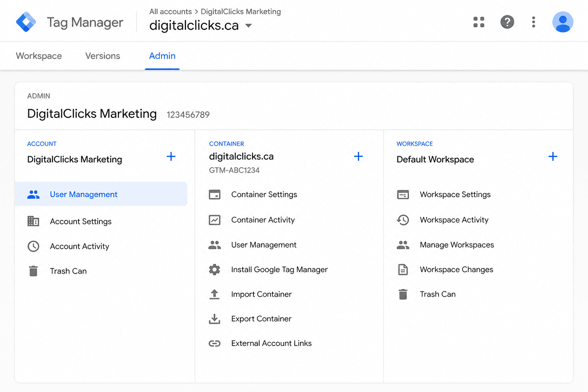This screenshot has width=588, height=392.
Task: Click the Container Activity chart icon
Action: coord(214,220)
